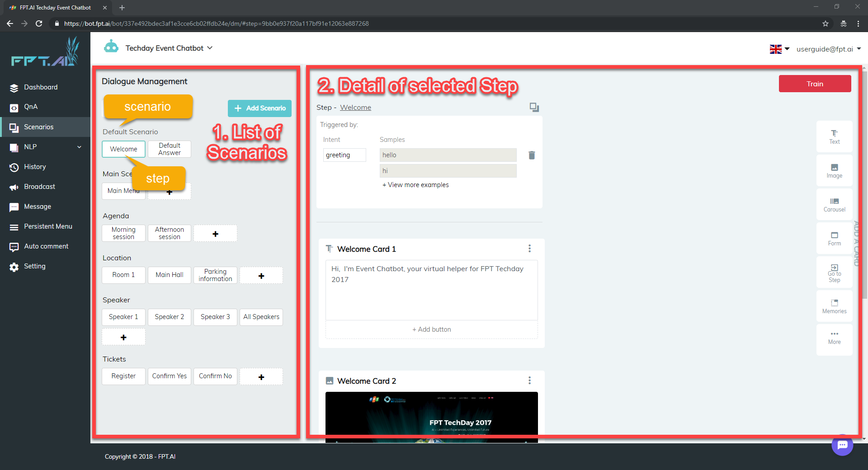Image resolution: width=868 pixels, height=470 pixels.
Task: Add an Image card
Action: coord(834,170)
